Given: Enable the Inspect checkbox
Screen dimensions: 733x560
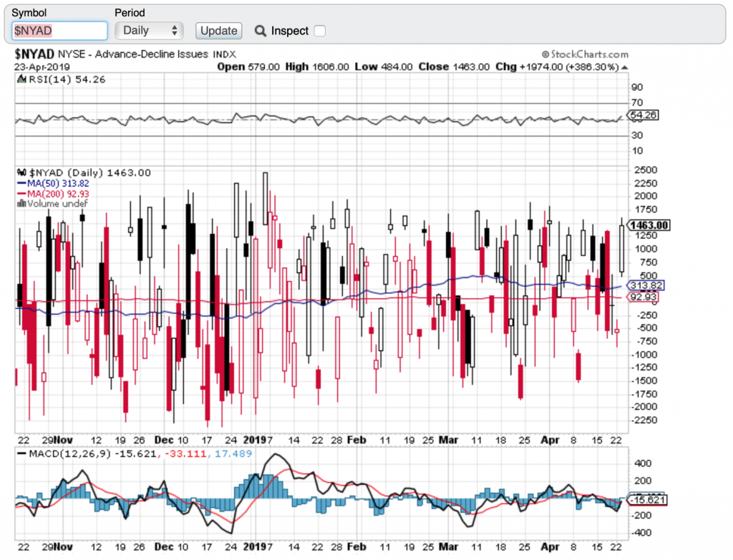Looking at the screenshot, I should coord(320,31).
